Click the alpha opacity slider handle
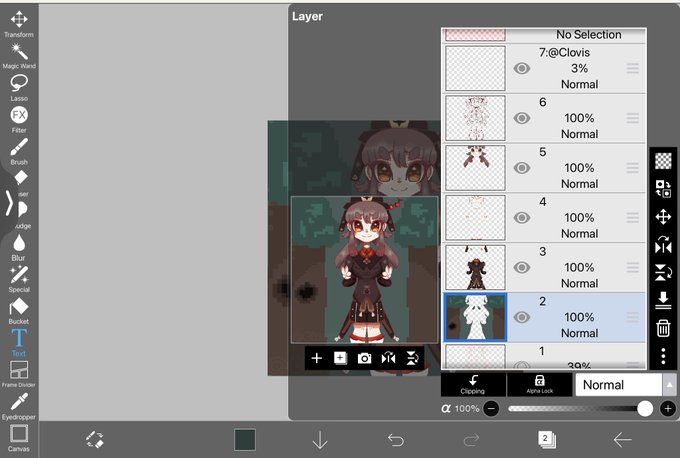The image size is (680, 458). pyautogui.click(x=645, y=409)
